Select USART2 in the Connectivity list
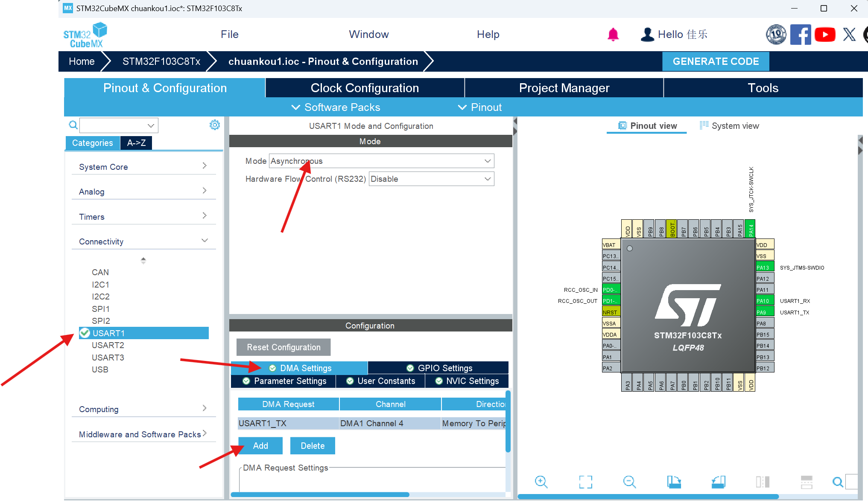 pyautogui.click(x=108, y=345)
